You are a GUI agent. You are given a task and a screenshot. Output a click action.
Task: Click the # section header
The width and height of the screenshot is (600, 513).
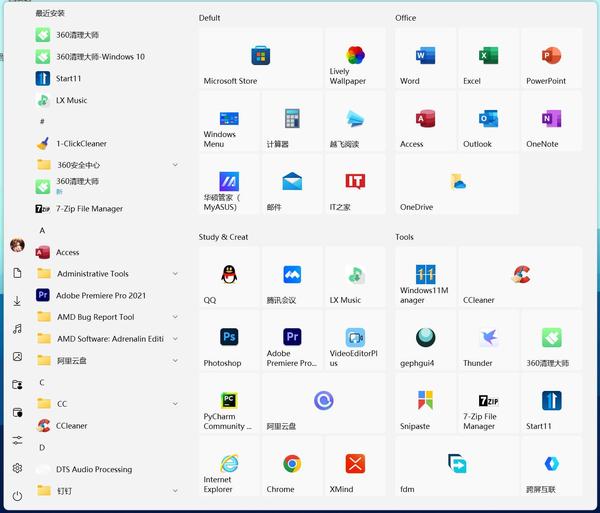[x=42, y=122]
